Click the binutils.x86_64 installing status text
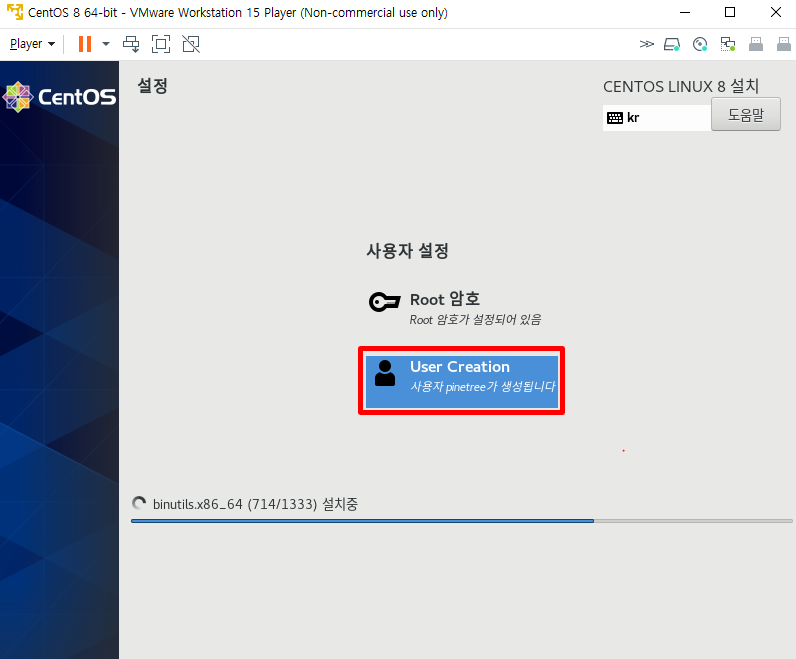Screen dimensions: 796x659 point(255,504)
